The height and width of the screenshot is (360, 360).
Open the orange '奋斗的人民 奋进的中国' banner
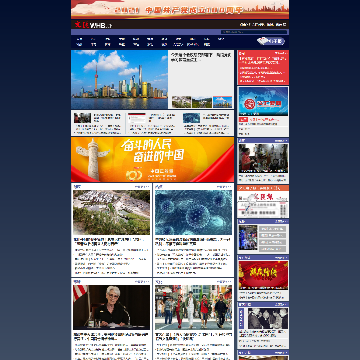pos(152,159)
